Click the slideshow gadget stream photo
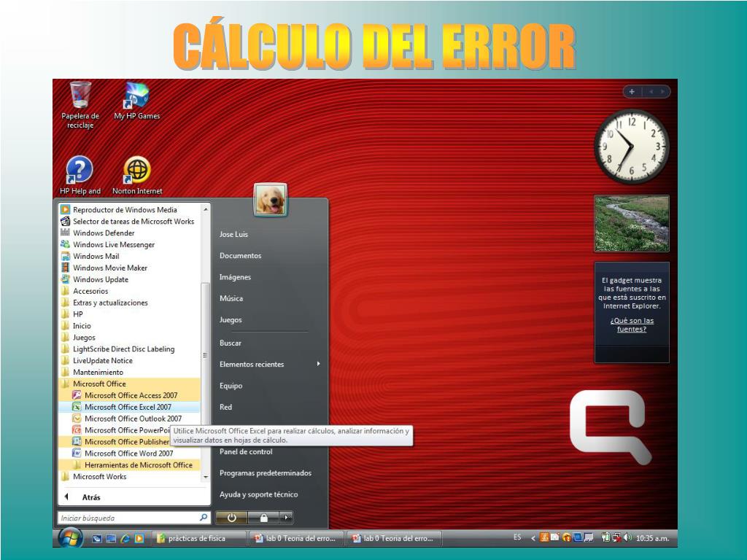747x560 pixels. (632, 223)
